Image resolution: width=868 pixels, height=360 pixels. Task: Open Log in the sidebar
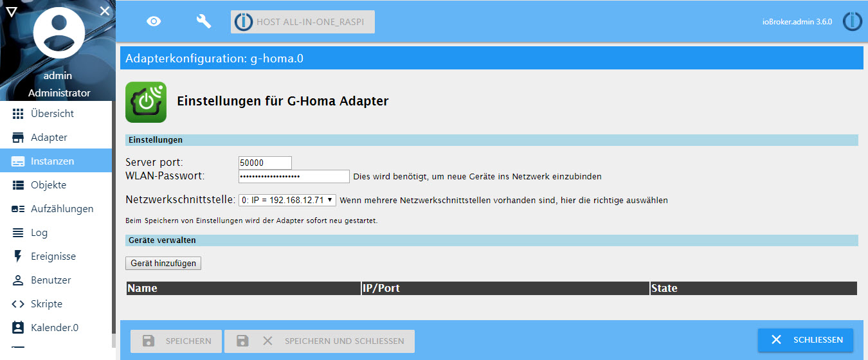pos(56,233)
